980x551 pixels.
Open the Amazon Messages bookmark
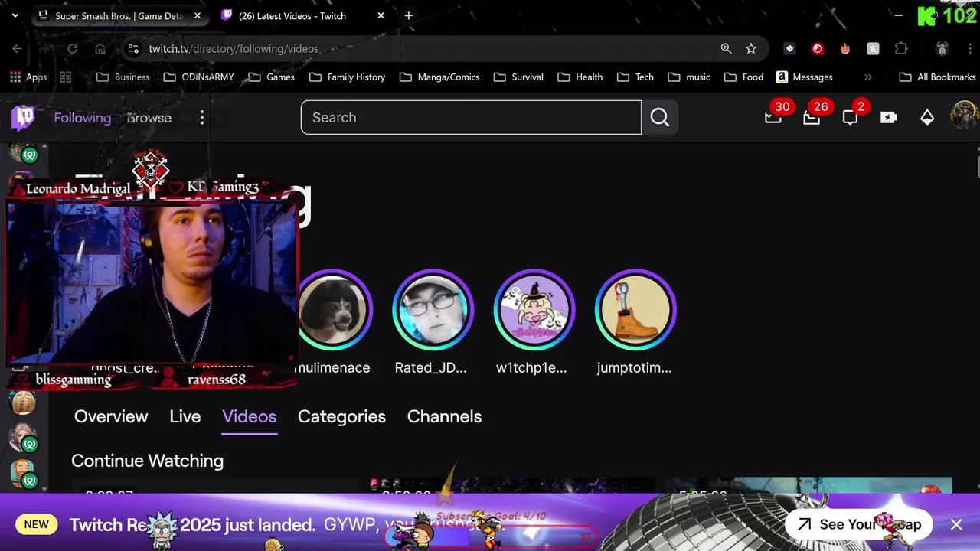(804, 77)
